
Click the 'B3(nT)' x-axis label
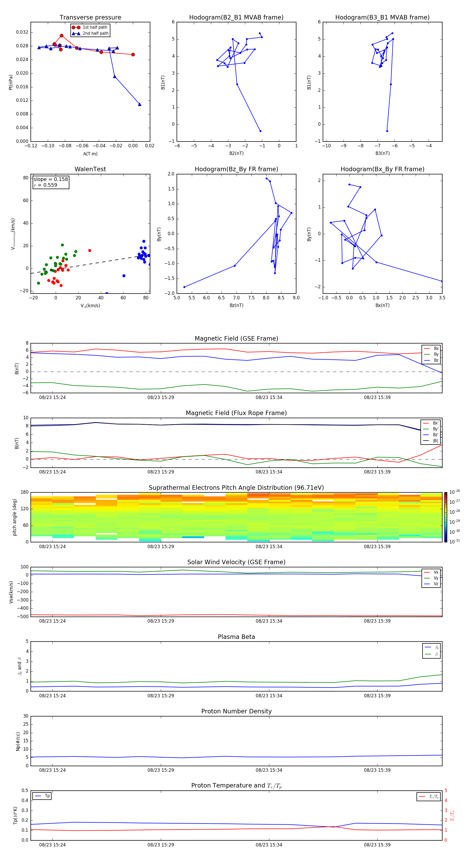(382, 153)
